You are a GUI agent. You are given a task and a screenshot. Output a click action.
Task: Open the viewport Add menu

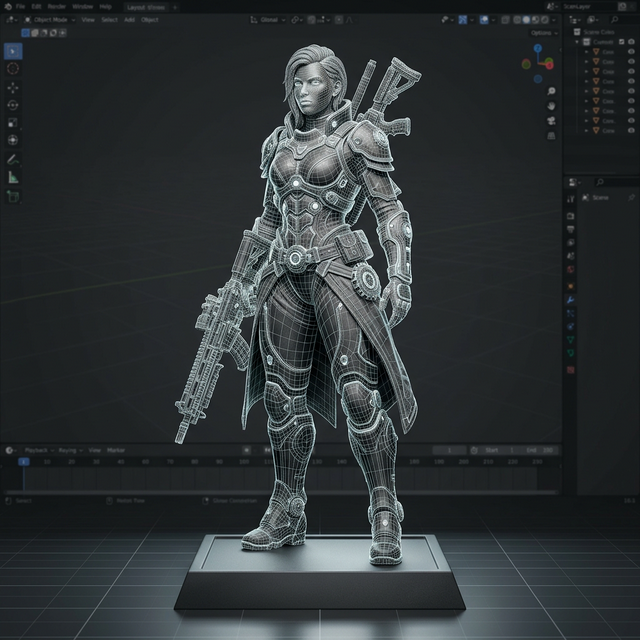click(129, 20)
